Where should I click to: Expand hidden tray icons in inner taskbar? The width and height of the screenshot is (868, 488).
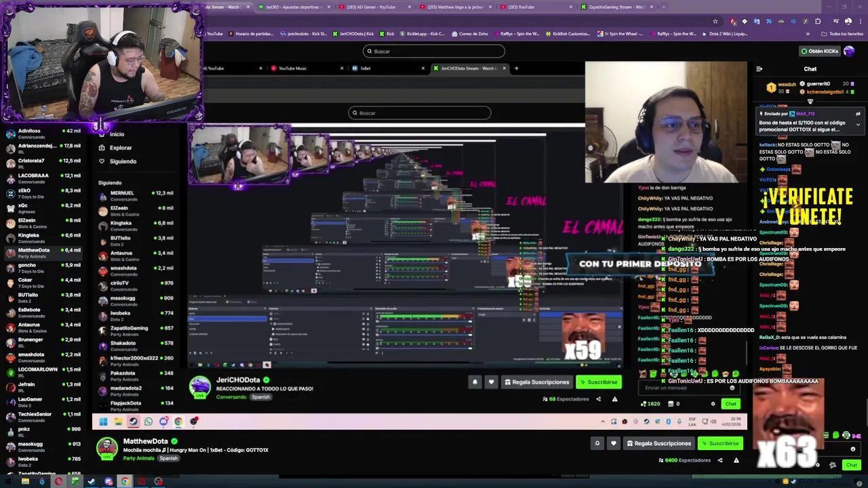point(603,422)
